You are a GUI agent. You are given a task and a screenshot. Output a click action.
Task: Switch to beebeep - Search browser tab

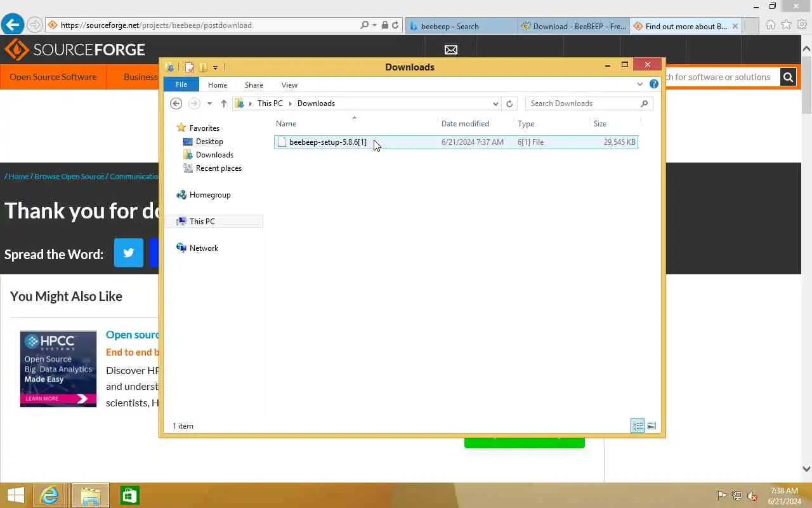coord(461,26)
